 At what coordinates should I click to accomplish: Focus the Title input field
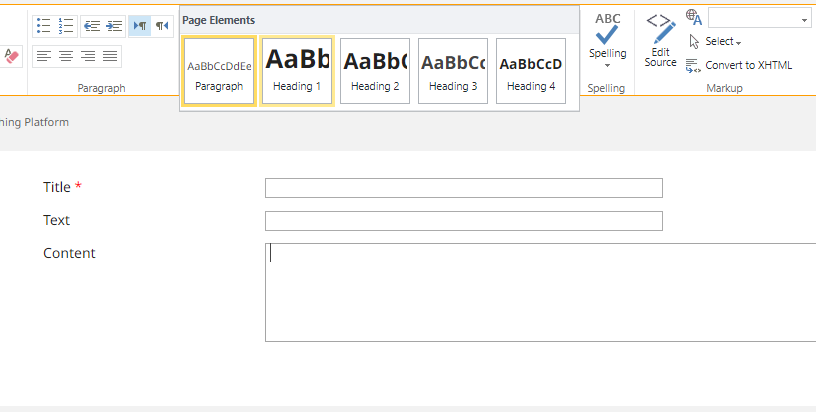[x=464, y=188]
